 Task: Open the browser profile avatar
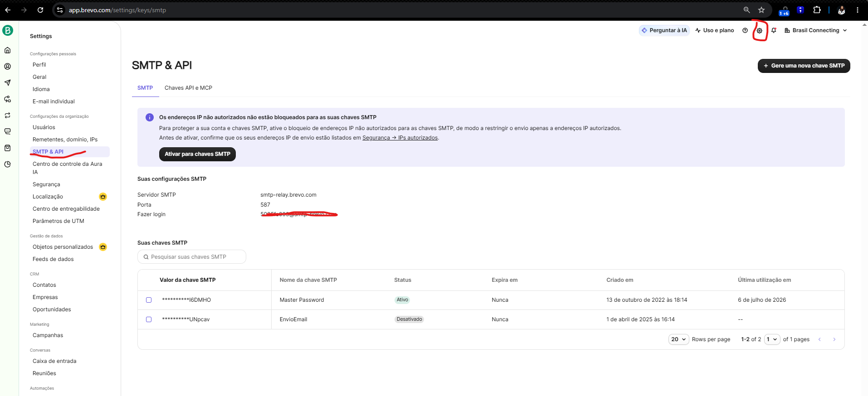point(841,10)
